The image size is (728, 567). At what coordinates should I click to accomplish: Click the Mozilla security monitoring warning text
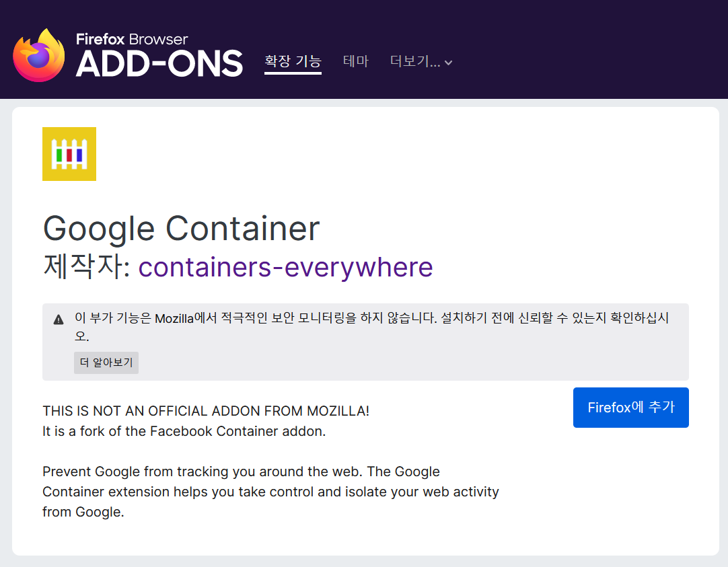coord(371,327)
